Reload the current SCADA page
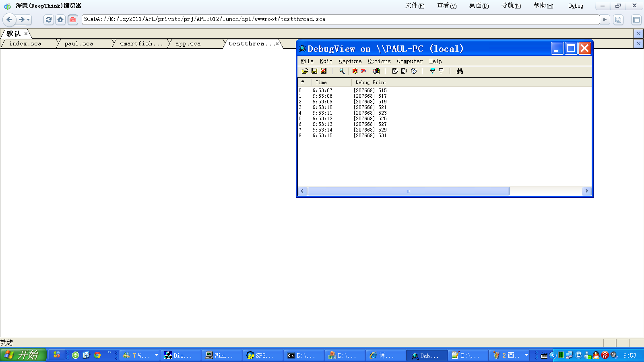Screen dimensions: 644x362 pos(49,19)
